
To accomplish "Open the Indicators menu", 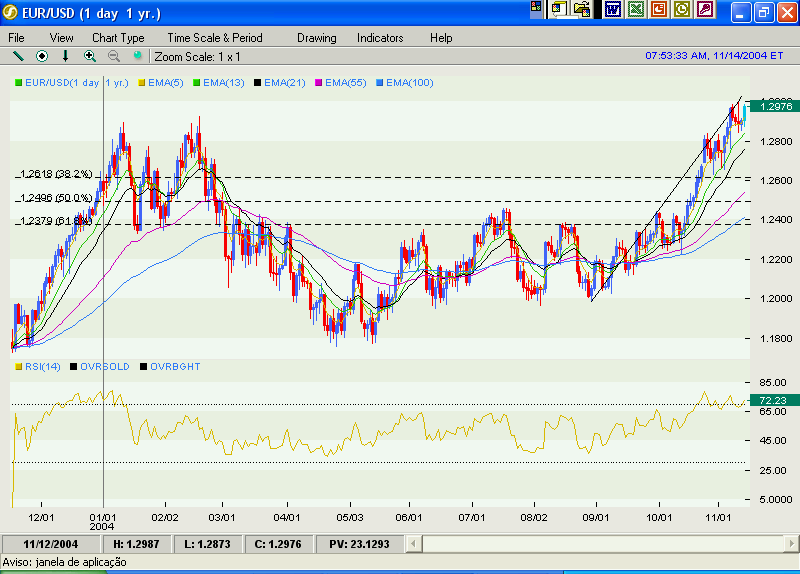I will point(380,38).
